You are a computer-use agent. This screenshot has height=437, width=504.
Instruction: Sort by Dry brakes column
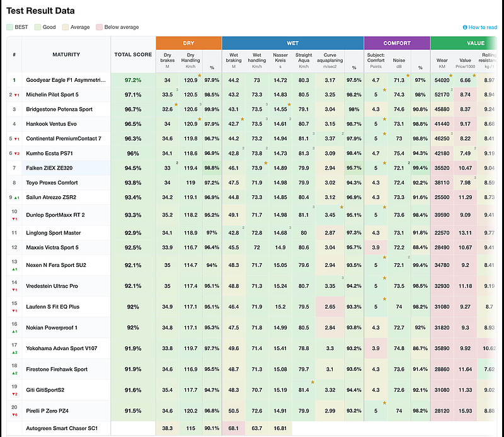tap(168, 60)
